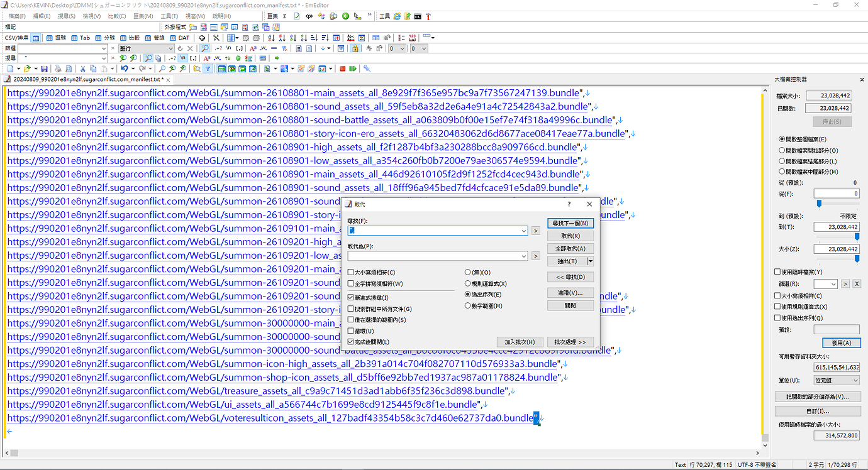Screen dimensions: 868x470
Task: Open the 尋找 search history dropdown
Action: point(525,231)
